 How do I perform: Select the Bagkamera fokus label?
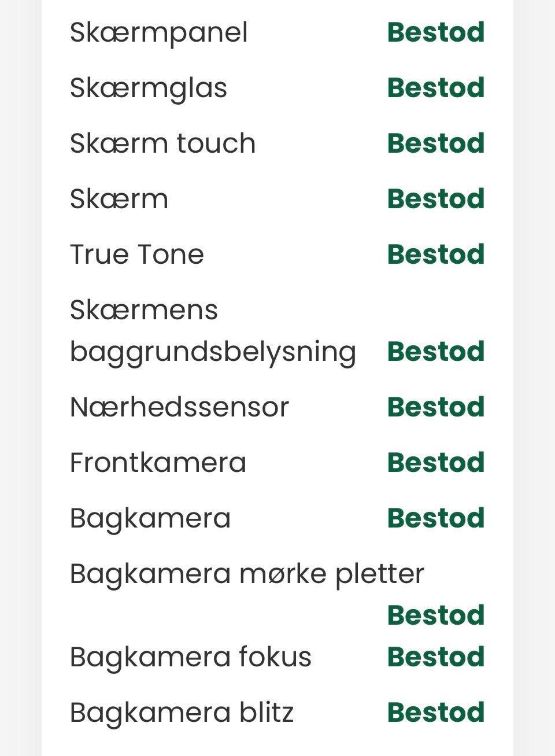point(191,658)
